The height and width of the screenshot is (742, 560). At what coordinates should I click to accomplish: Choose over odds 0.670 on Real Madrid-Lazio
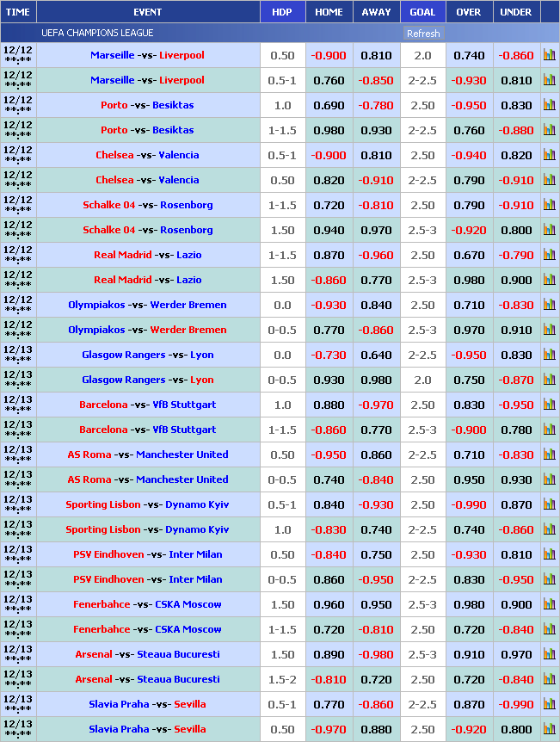(x=469, y=255)
